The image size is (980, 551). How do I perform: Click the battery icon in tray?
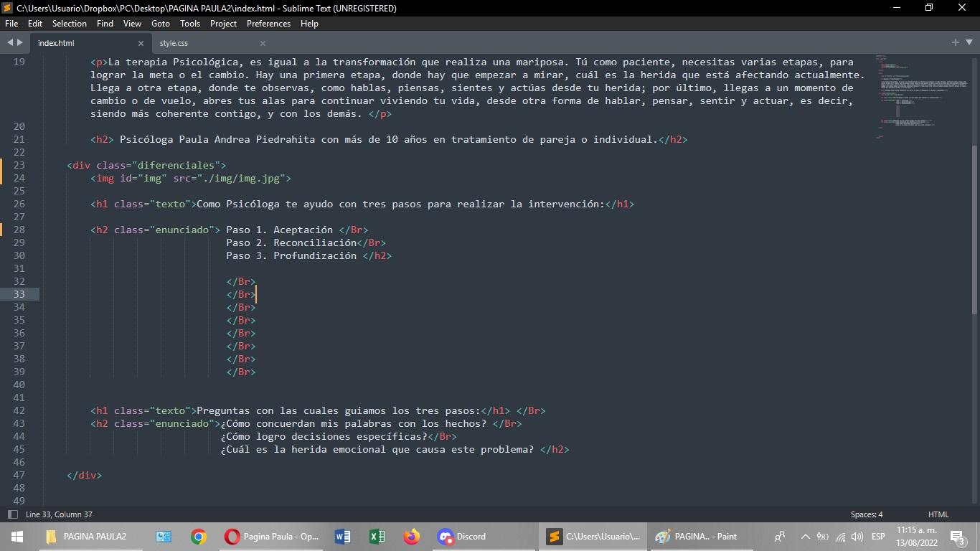(823, 536)
